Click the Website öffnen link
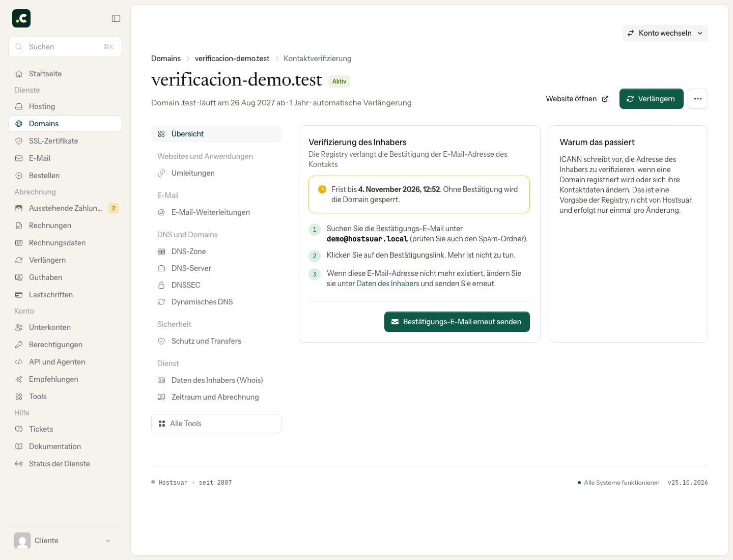Screen dimensions: 733x560 [x=577, y=99]
